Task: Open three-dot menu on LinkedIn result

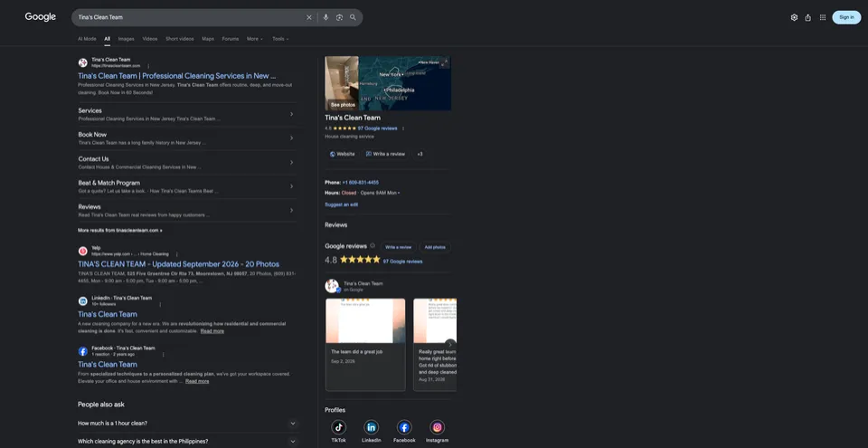Action: 161,304
